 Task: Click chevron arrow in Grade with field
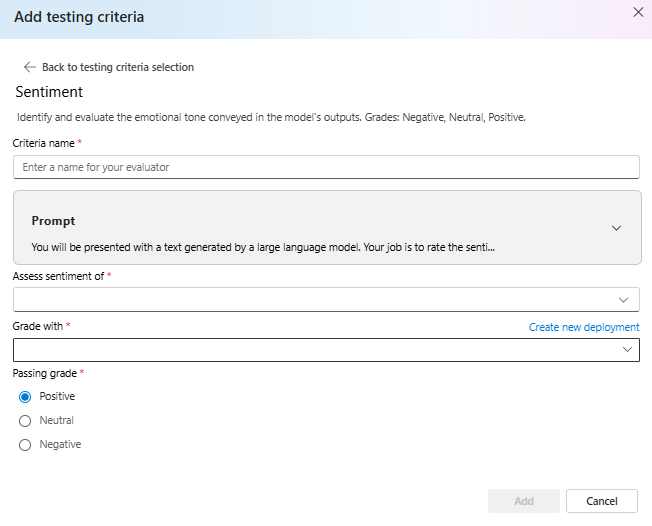[x=627, y=350]
